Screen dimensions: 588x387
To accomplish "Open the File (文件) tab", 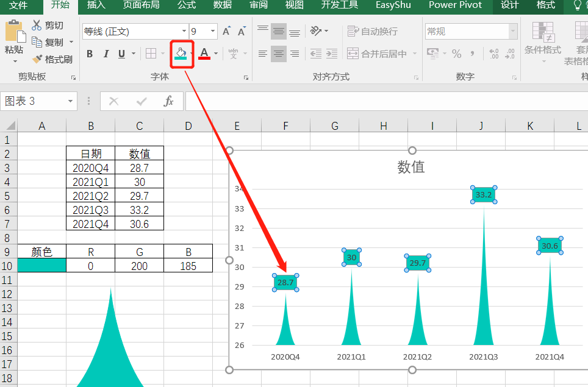I will pos(18,5).
